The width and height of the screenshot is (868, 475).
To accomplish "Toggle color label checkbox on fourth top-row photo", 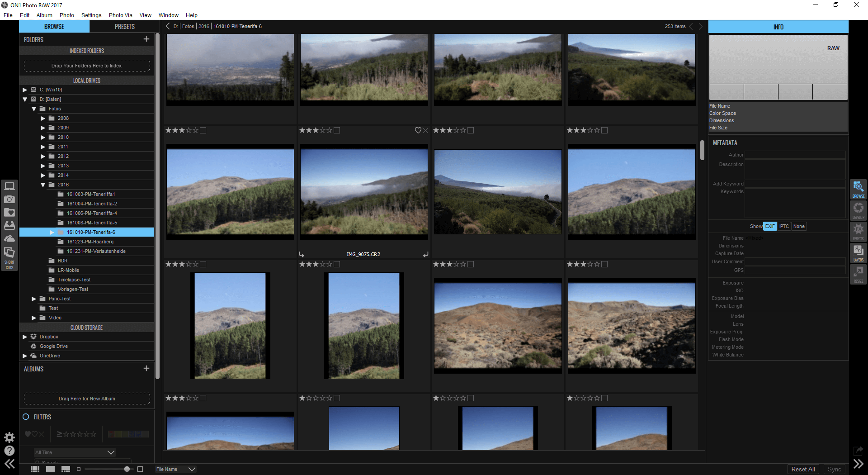I will tap(604, 130).
